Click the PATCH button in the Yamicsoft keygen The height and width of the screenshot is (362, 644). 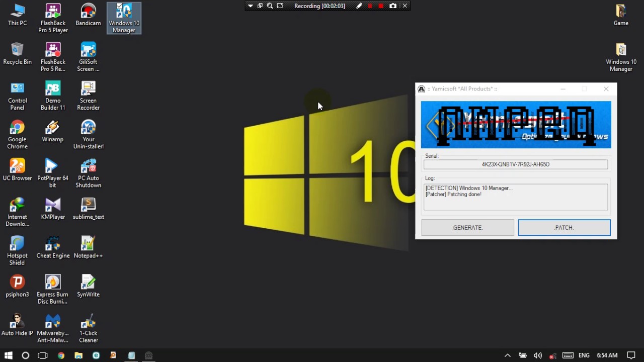[563, 227]
